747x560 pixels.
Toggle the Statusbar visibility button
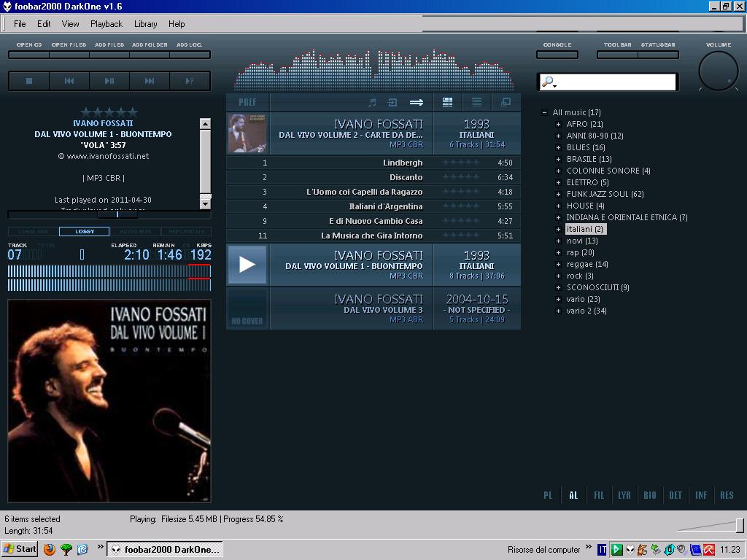[658, 55]
